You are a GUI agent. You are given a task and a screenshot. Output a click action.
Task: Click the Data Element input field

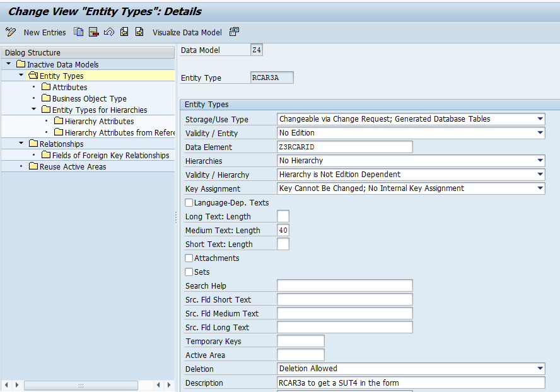coord(345,147)
